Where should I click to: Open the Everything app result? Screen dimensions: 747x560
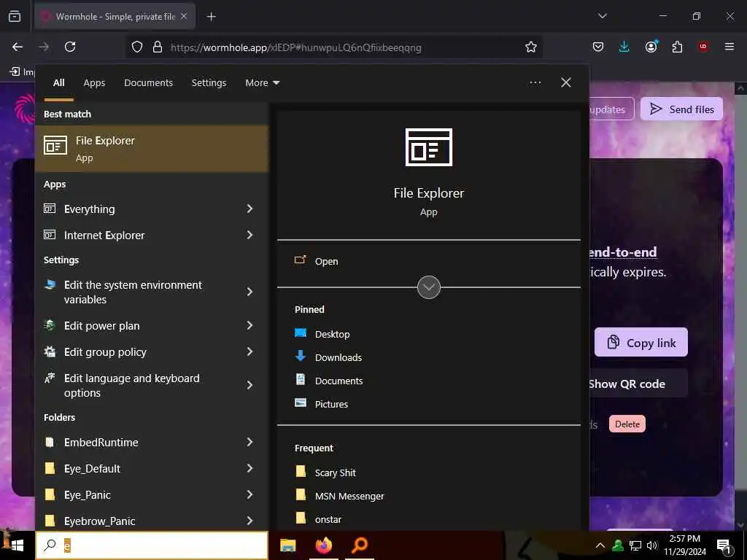(x=90, y=209)
